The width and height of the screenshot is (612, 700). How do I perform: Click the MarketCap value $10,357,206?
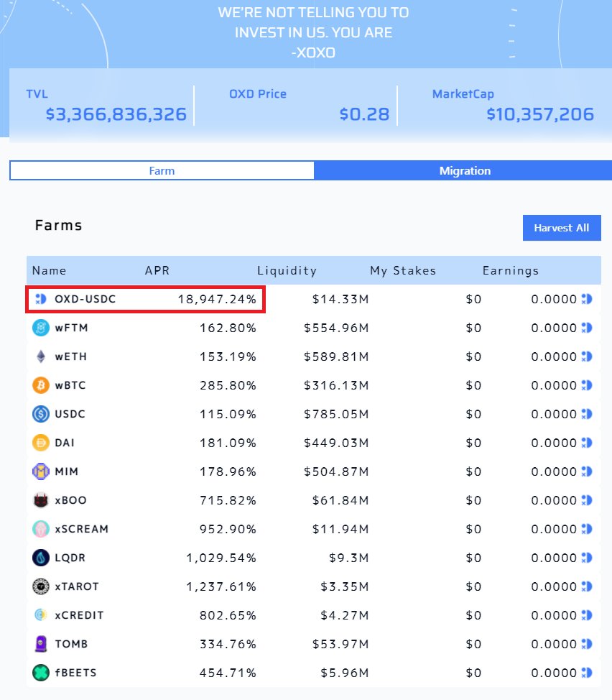coord(540,114)
